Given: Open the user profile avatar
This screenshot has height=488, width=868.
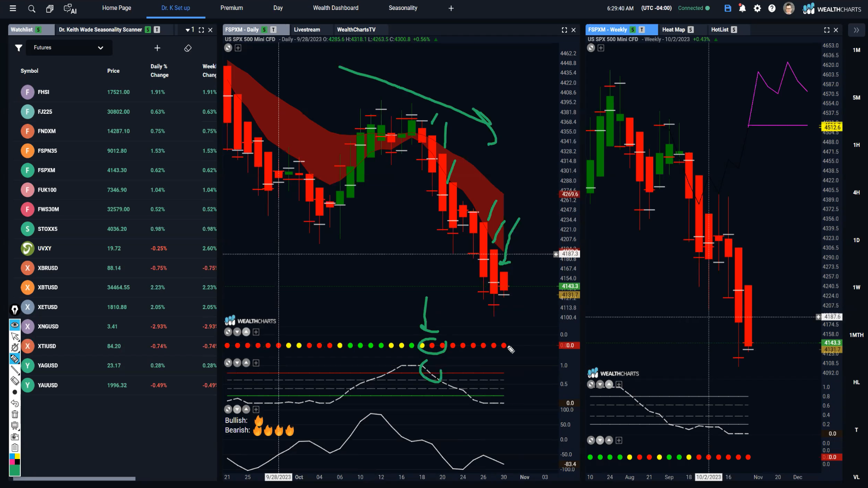Looking at the screenshot, I should 789,8.
